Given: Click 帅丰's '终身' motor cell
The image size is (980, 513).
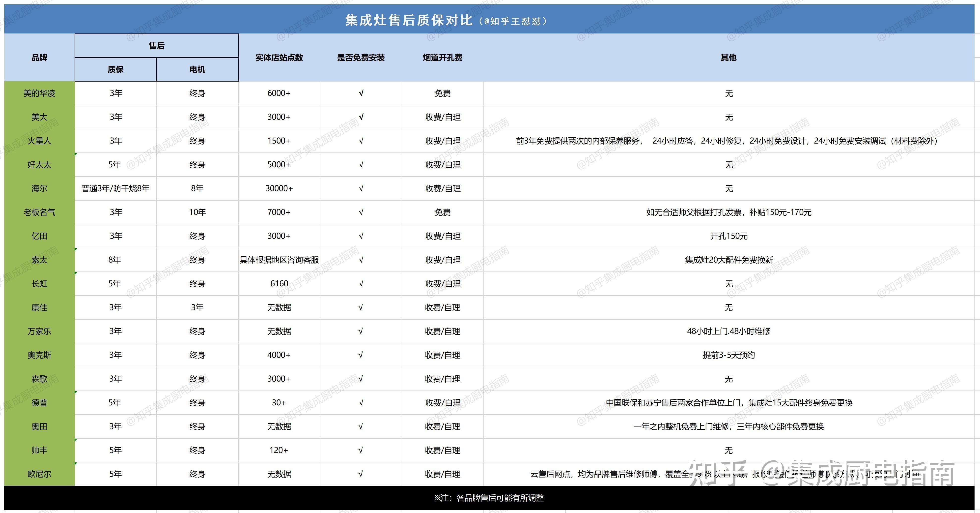Looking at the screenshot, I should [x=197, y=450].
